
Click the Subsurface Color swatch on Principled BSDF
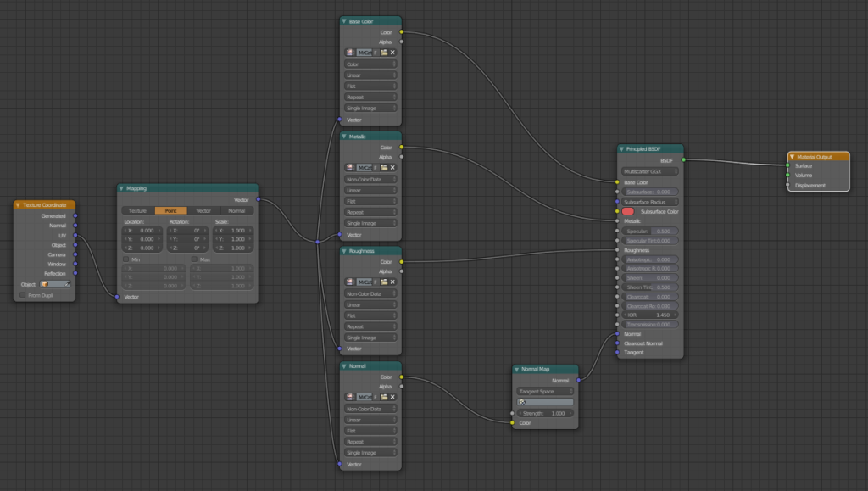pos(627,211)
